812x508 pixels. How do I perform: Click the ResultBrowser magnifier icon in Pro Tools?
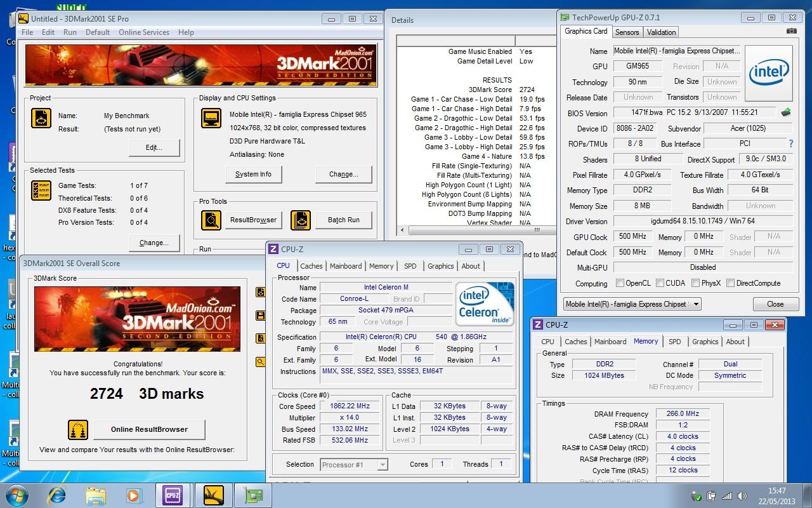(x=211, y=220)
